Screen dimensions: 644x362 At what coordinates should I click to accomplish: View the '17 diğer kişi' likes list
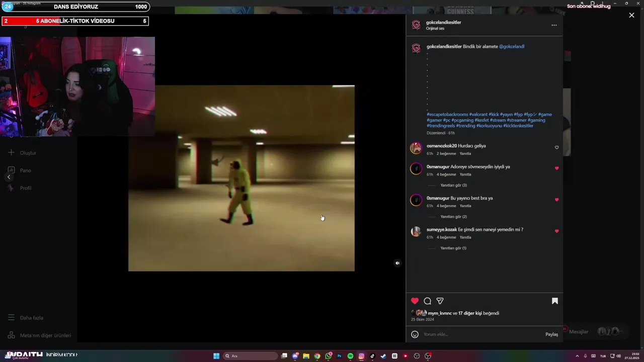[470, 313]
